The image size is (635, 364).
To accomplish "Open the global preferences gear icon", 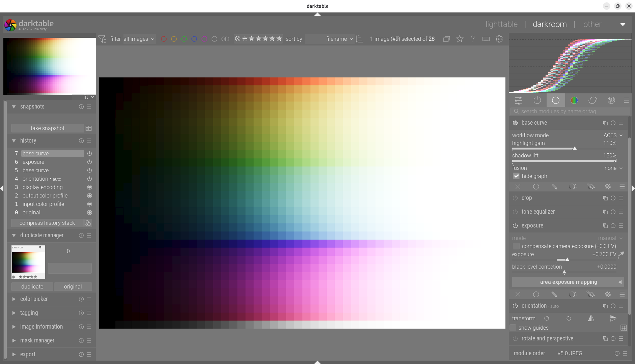I will click(x=499, y=39).
